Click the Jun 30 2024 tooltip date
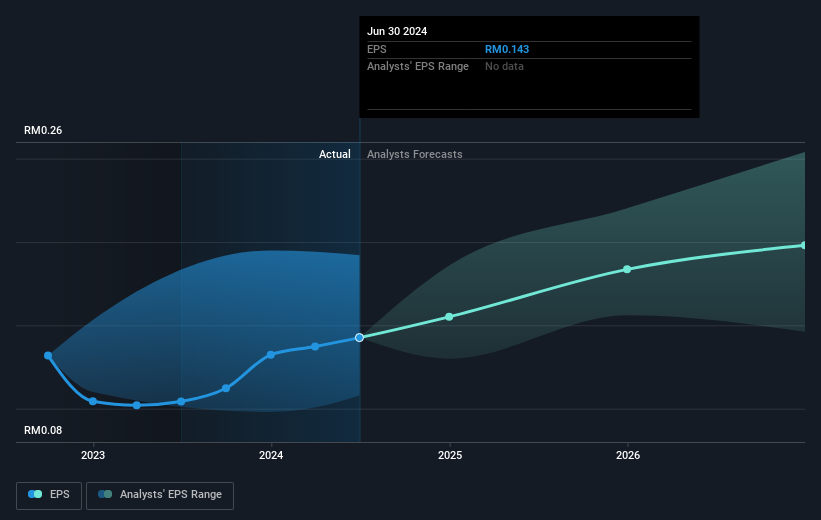This screenshot has width=821, height=520. [x=397, y=31]
